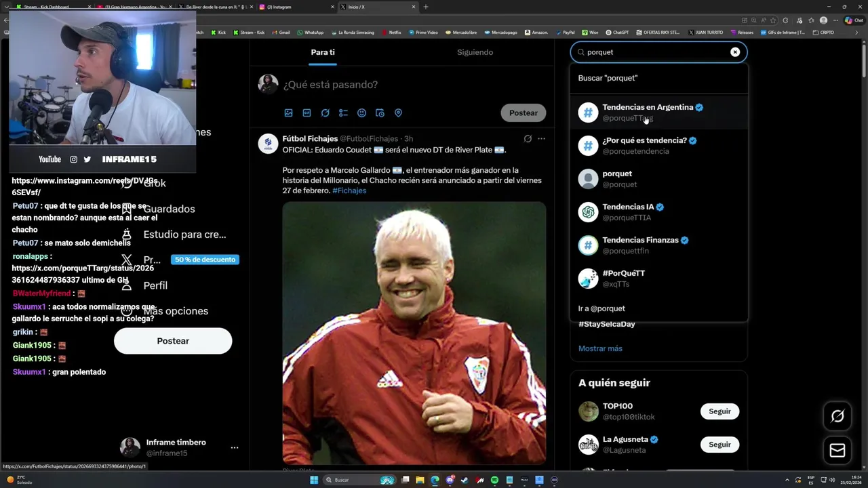Open the Mercadolibre bookmark
Screen dimensions: 868x488
460,32
